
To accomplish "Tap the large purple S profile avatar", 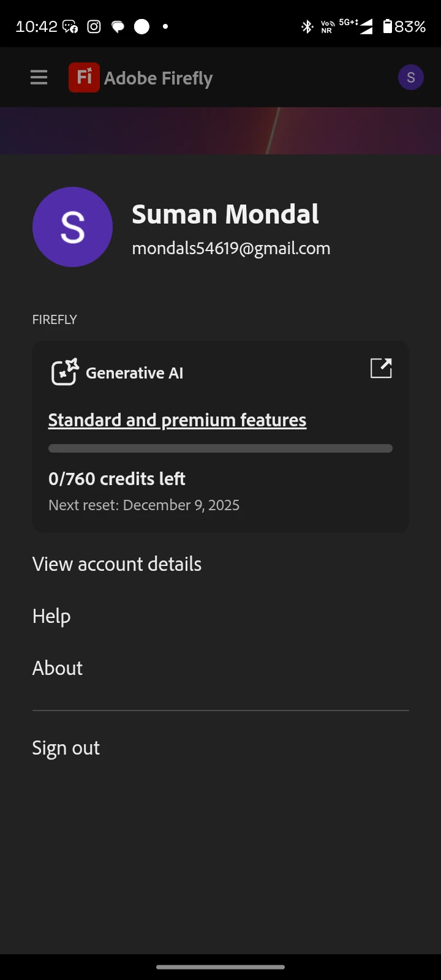I will pyautogui.click(x=72, y=227).
